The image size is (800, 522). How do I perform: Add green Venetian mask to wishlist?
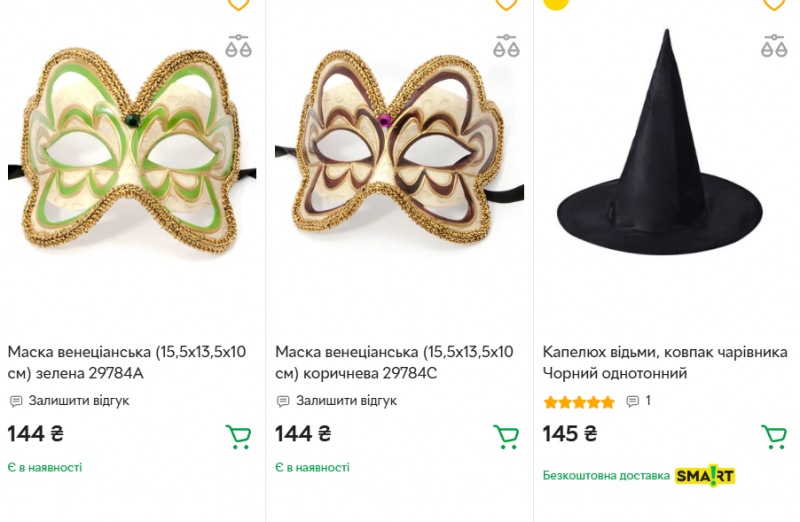(238, 3)
